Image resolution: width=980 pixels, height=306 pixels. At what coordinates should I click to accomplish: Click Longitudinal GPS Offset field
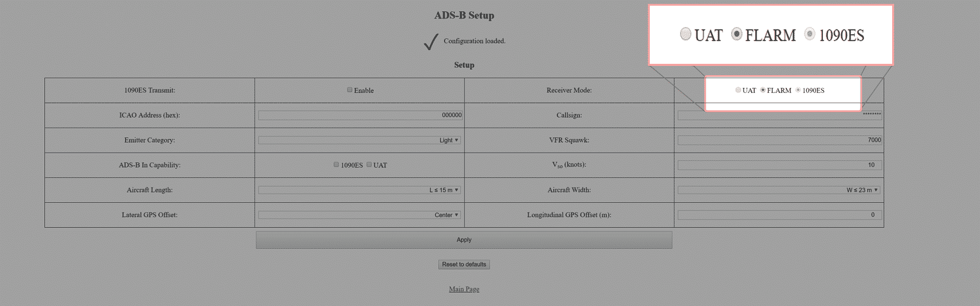point(780,215)
